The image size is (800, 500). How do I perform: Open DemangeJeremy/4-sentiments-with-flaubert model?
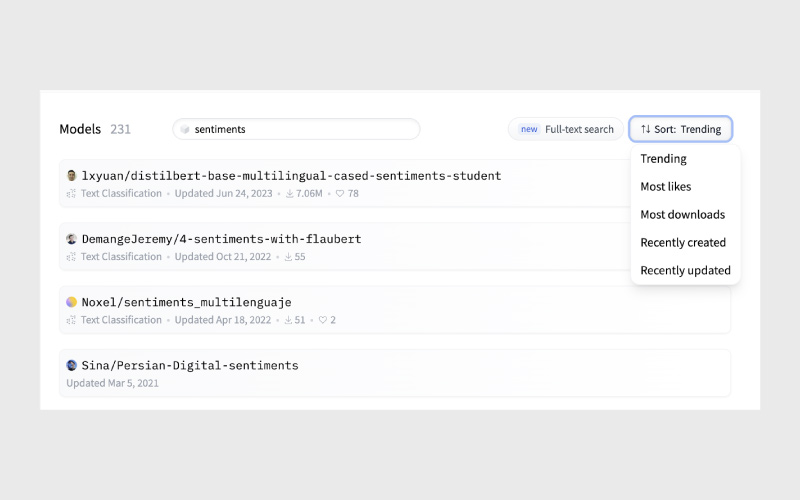[221, 239]
